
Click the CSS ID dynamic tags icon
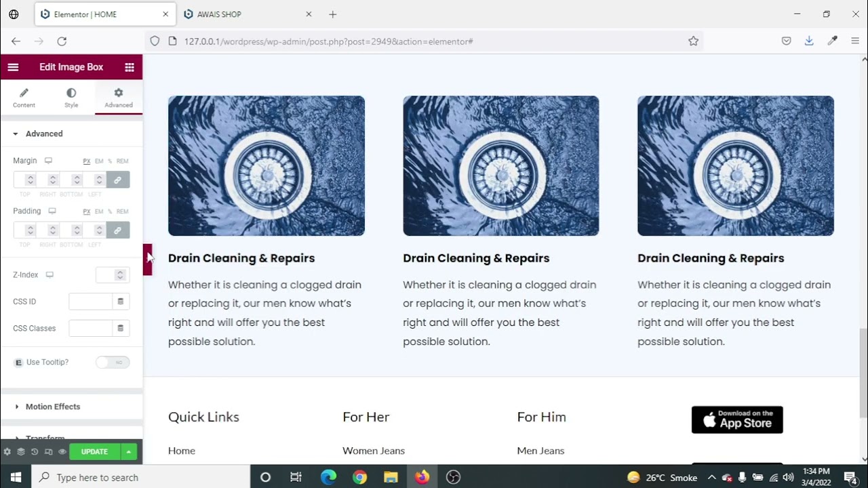pos(121,302)
